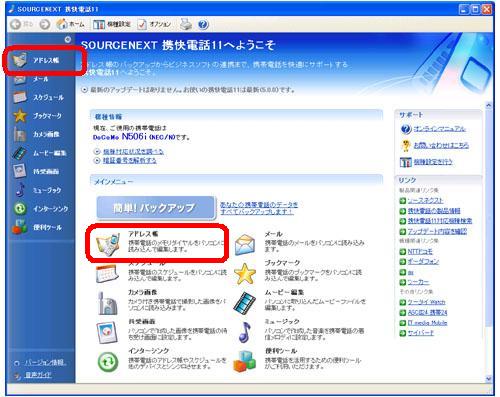Open オプション from the toolbar

click(x=154, y=24)
